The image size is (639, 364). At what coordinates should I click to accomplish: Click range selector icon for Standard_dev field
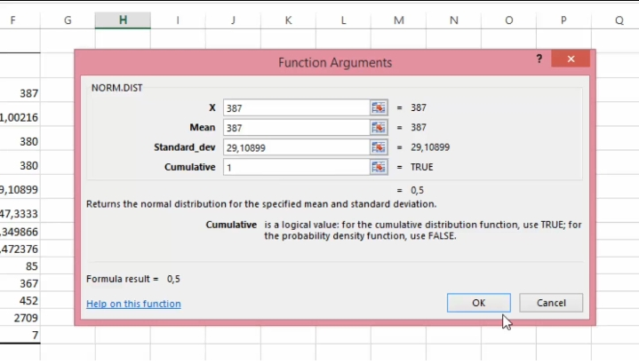tap(379, 147)
